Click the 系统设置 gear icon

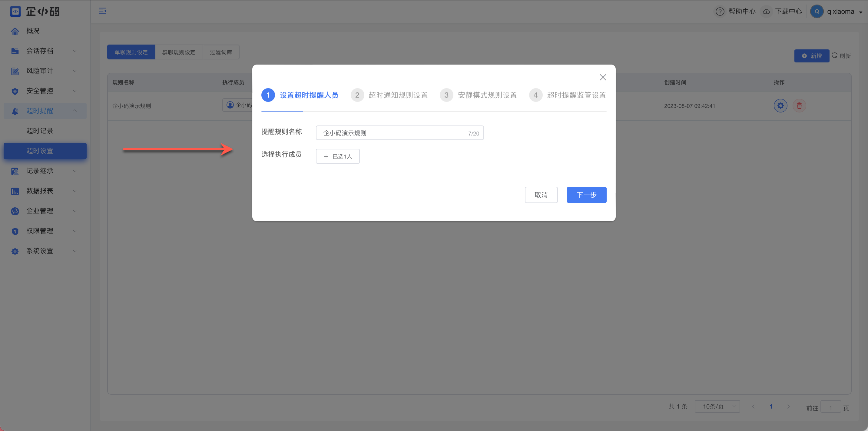(x=15, y=251)
